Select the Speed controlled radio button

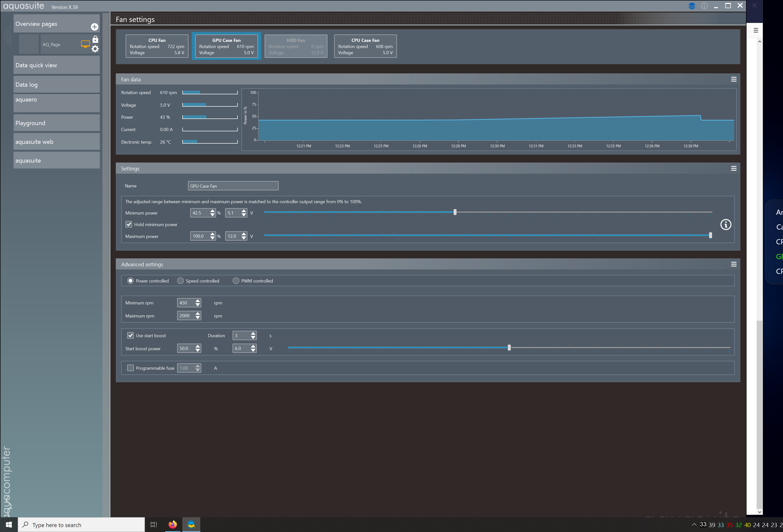point(181,281)
